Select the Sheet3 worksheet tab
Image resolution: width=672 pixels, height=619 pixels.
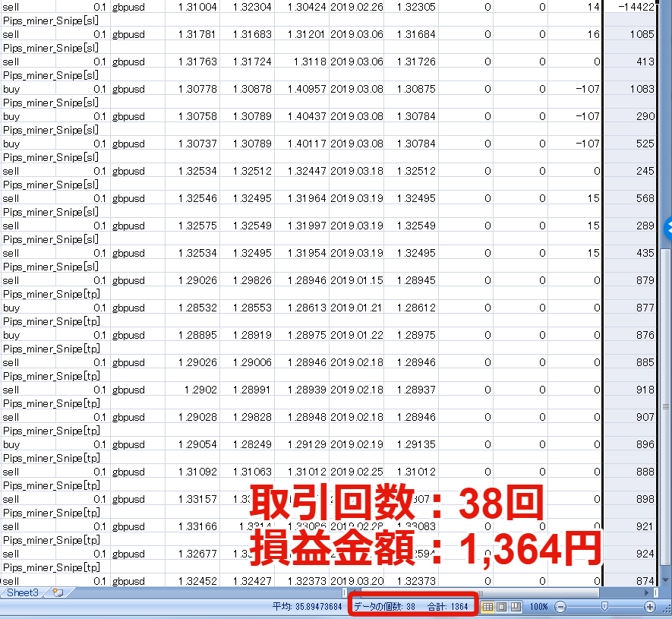(23, 592)
